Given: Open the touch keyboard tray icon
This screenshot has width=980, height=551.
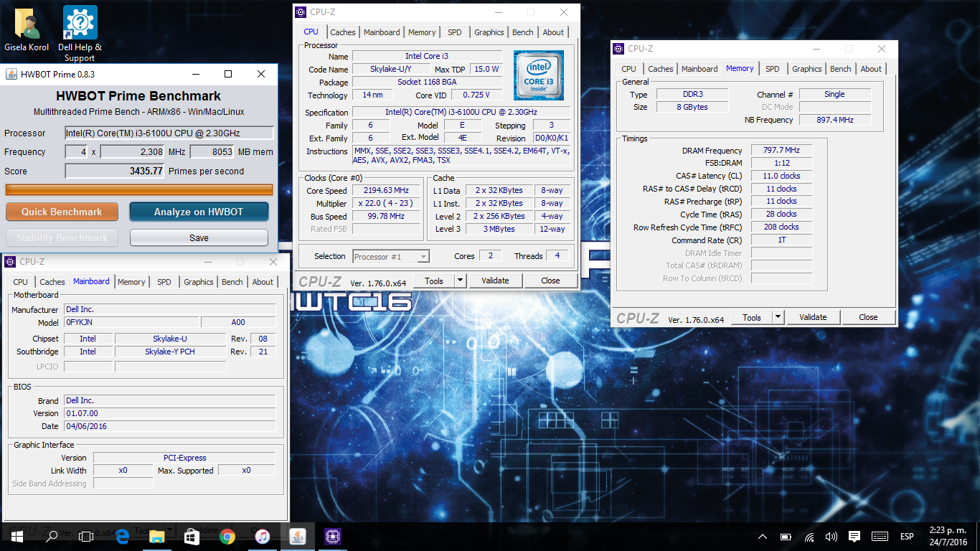Looking at the screenshot, I should [880, 537].
